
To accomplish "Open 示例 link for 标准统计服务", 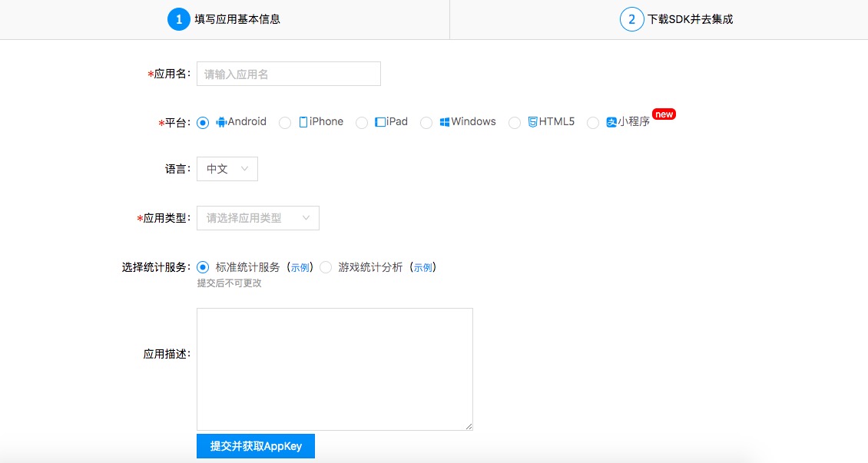I will click(x=300, y=268).
